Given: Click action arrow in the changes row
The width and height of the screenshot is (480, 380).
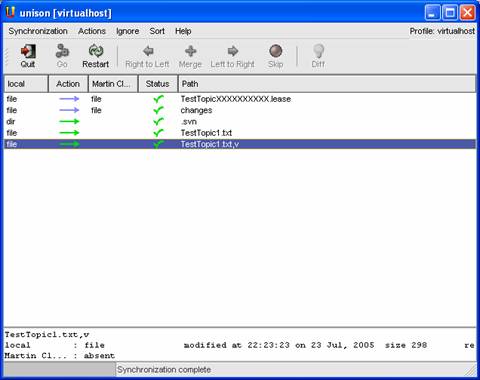Looking at the screenshot, I should 69,110.
